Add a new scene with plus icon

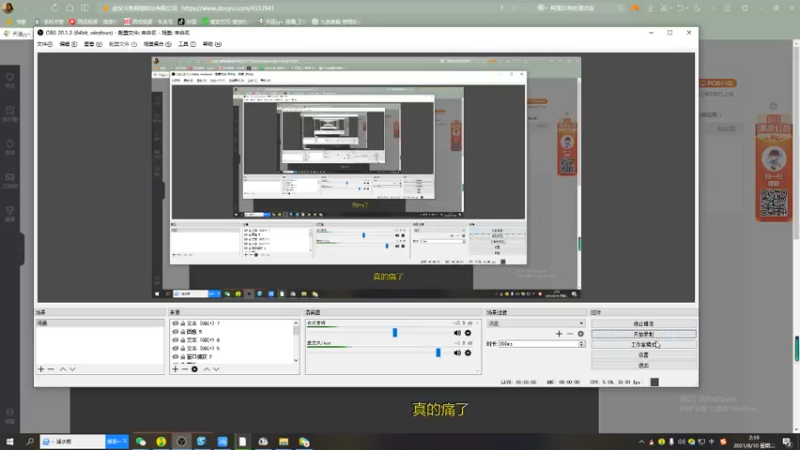(41, 369)
